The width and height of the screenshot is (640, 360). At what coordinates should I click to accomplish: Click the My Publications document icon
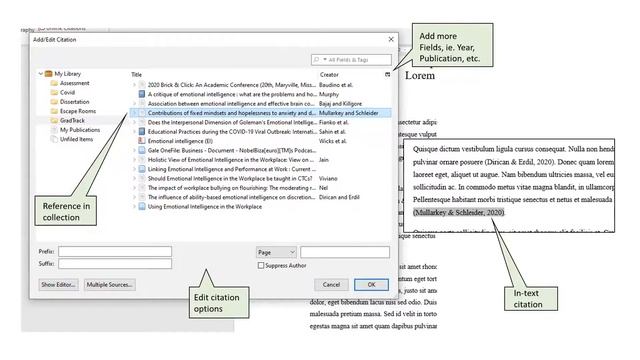pyautogui.click(x=54, y=130)
